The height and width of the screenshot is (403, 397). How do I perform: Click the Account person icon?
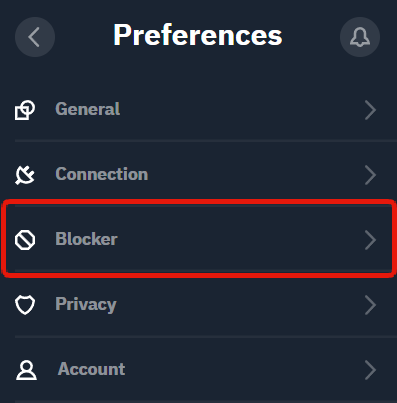click(26, 370)
